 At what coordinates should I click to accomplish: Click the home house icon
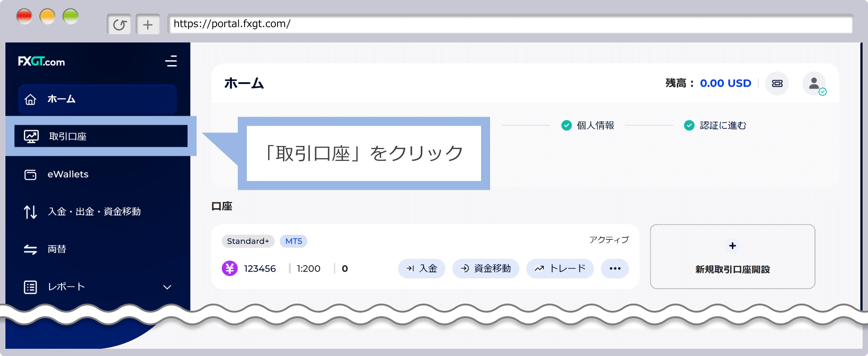pyautogui.click(x=30, y=99)
